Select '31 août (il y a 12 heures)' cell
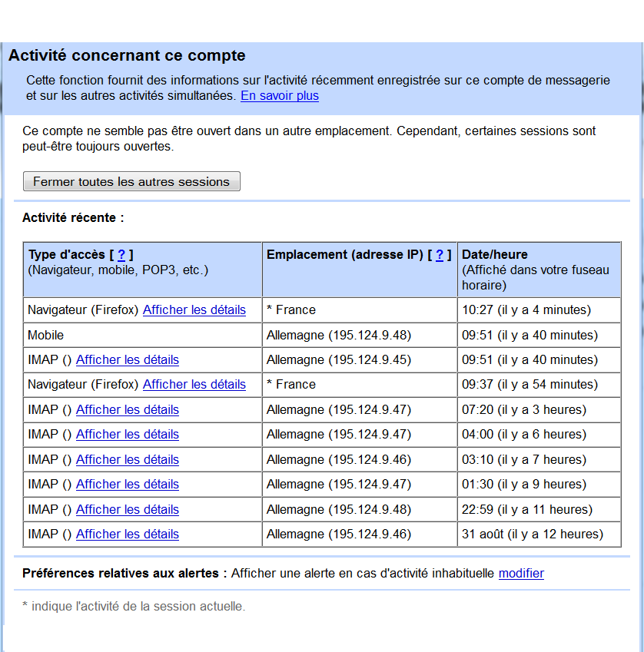 (539, 534)
